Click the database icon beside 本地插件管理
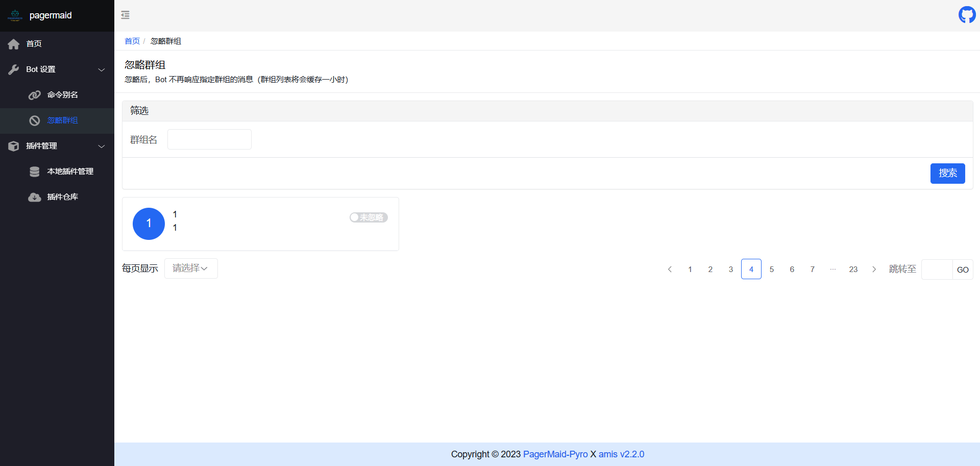Viewport: 980px width, 466px height. tap(35, 171)
